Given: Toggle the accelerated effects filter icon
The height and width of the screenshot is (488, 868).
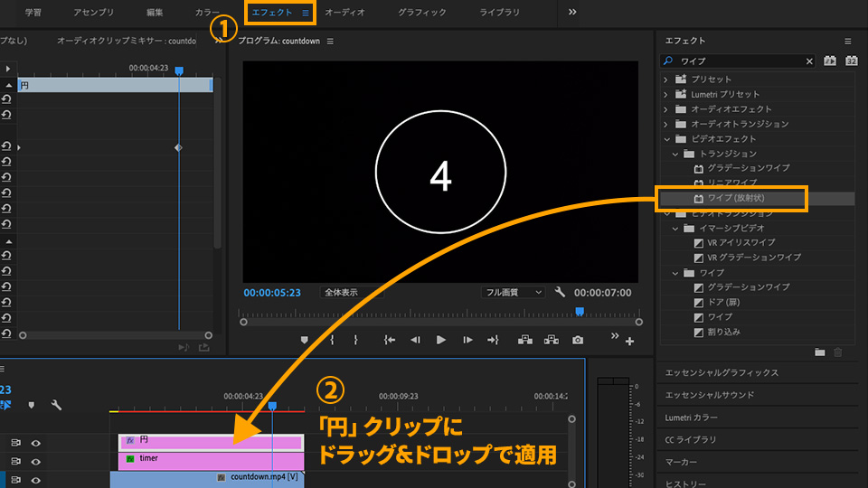Looking at the screenshot, I should [830, 61].
